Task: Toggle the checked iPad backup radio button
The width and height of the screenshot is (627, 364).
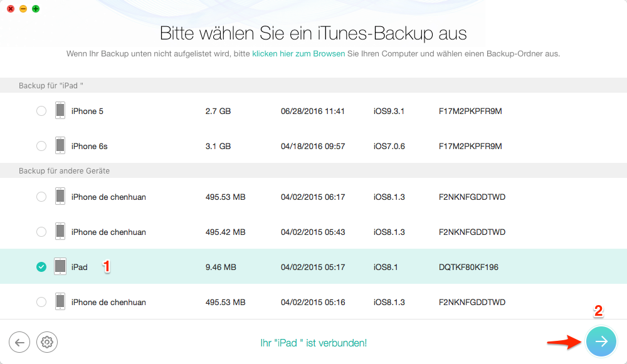Action: (x=41, y=267)
